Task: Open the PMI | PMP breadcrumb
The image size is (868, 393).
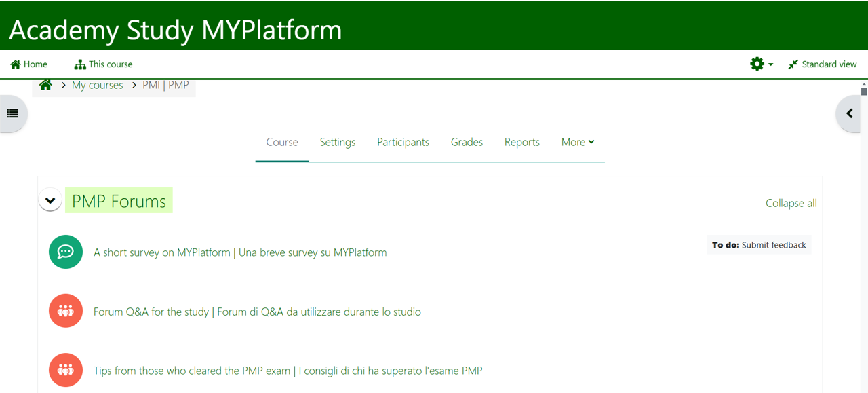Action: pos(165,85)
